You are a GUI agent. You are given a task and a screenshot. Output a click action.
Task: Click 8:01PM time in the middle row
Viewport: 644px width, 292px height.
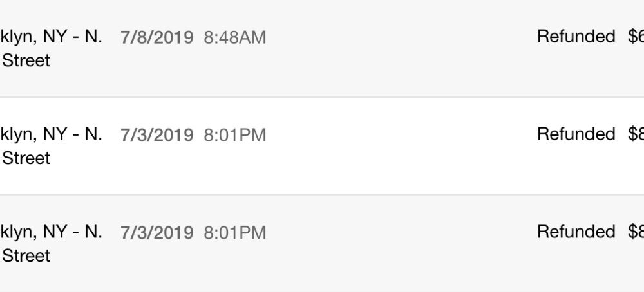tap(235, 135)
